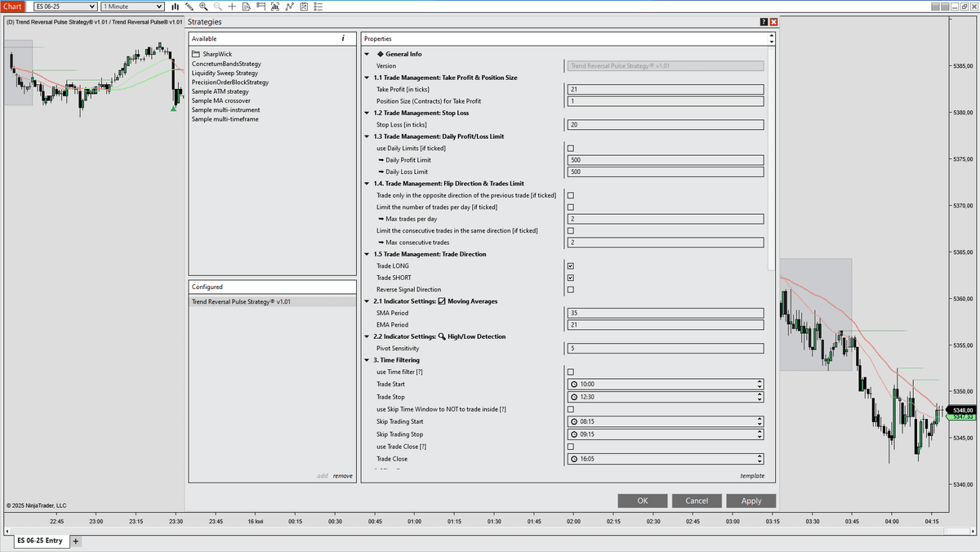Enable the use Daily Limits checkbox
The image size is (980, 552).
(570, 149)
